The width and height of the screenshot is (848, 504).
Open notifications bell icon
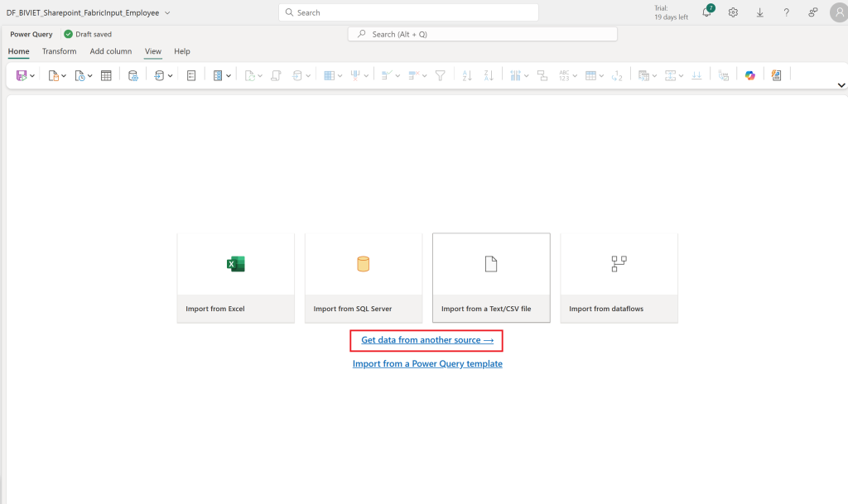pyautogui.click(x=707, y=12)
